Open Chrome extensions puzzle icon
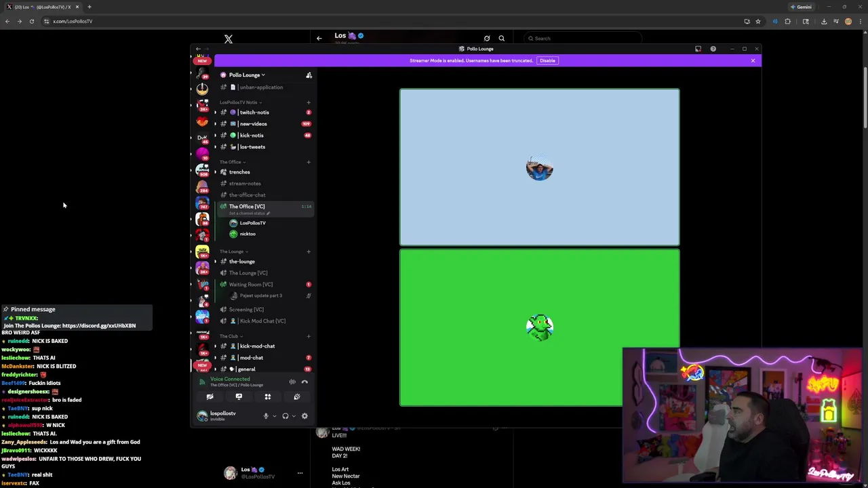Viewport: 868px width, 488px height. [x=788, y=21]
